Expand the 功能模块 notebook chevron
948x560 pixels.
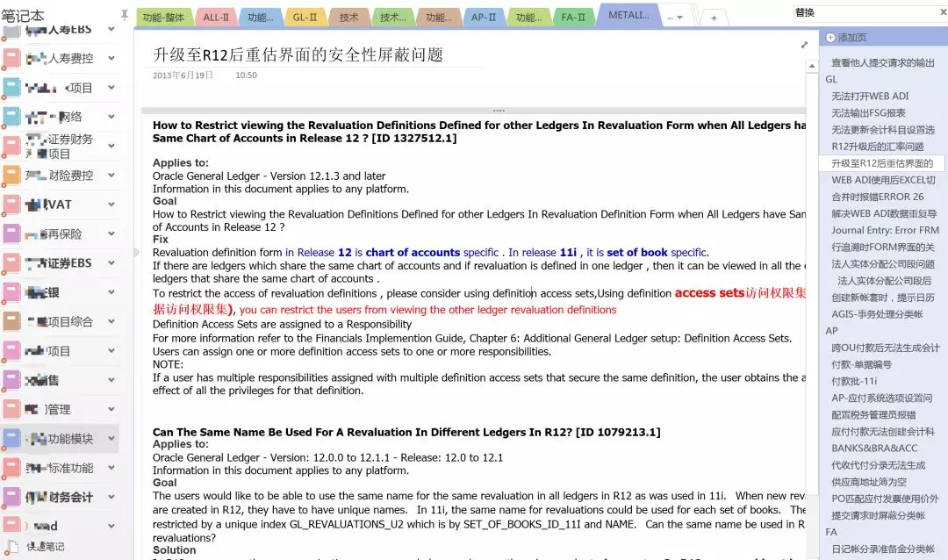point(111,439)
